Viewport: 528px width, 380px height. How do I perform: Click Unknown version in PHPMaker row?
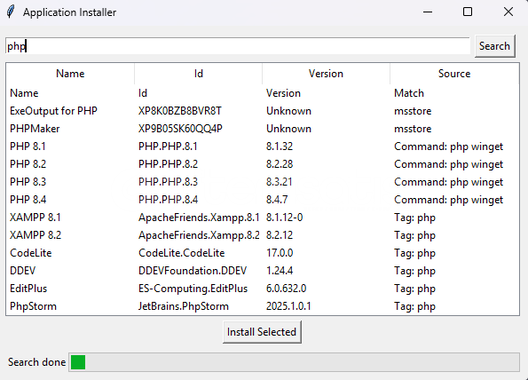point(289,129)
